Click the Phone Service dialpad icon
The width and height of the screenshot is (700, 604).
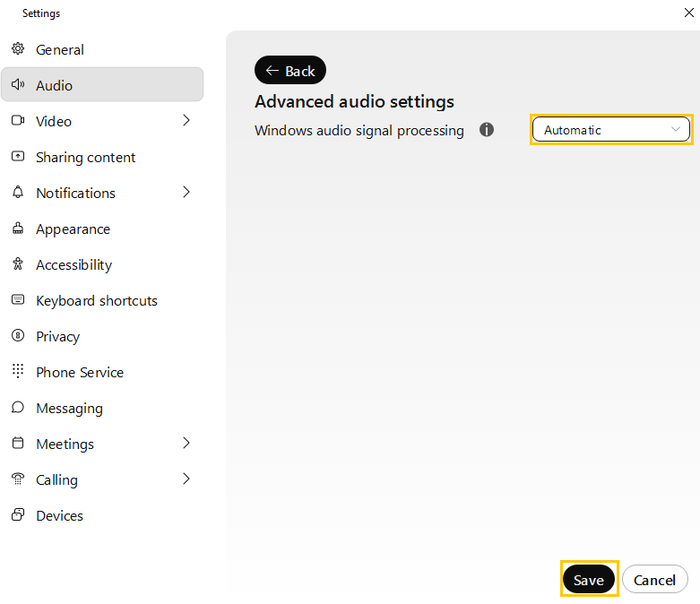tap(17, 372)
